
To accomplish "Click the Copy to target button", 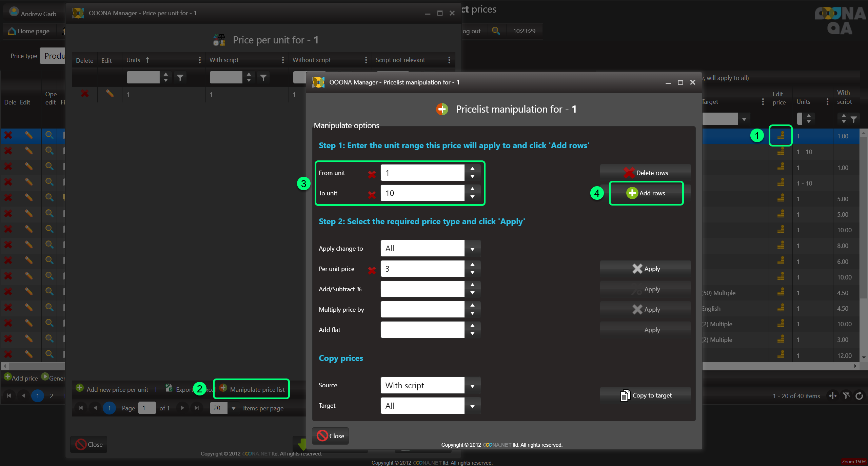I will point(645,395).
